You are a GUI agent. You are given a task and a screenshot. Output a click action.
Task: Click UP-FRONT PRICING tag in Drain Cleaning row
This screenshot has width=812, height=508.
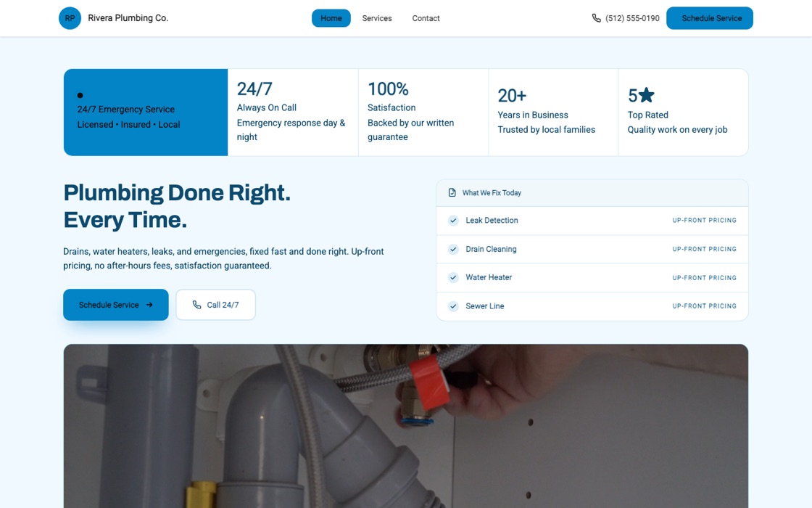(704, 250)
